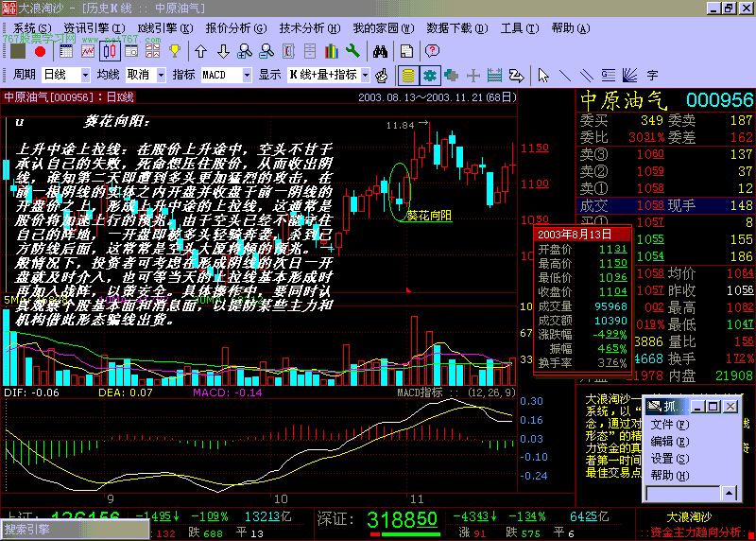Screen dimensions: 756x541
Task: Select the arrow pointer cursor tool
Action: 543,76
